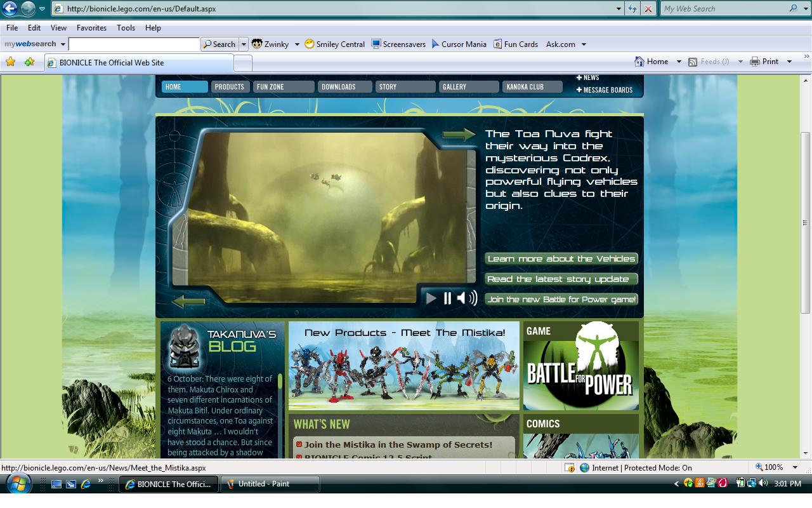The height and width of the screenshot is (508, 812).
Task: Open Join the Mistika in the Swamp of Secrets link
Action: [x=398, y=444]
